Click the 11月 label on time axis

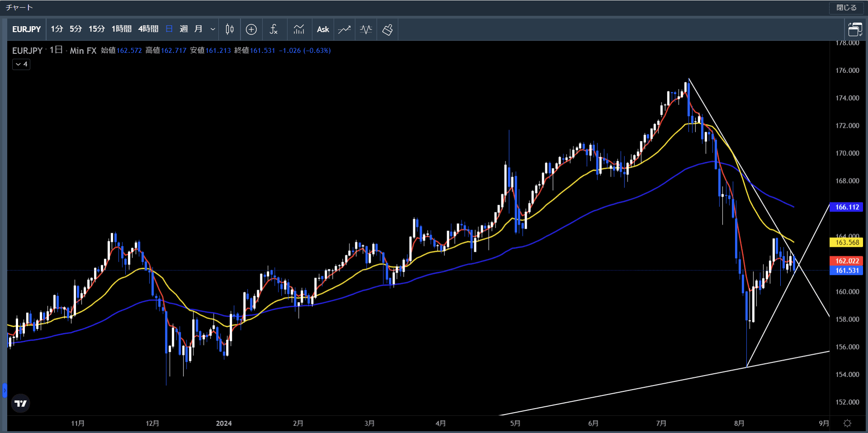point(78,424)
